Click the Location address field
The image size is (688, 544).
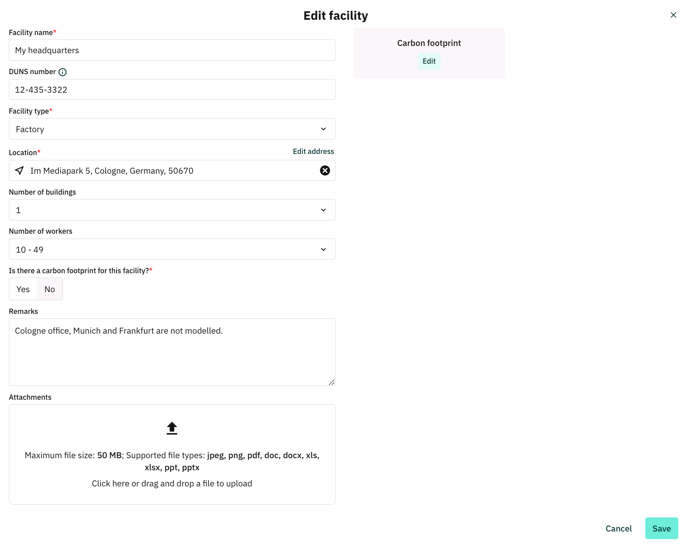pos(172,171)
